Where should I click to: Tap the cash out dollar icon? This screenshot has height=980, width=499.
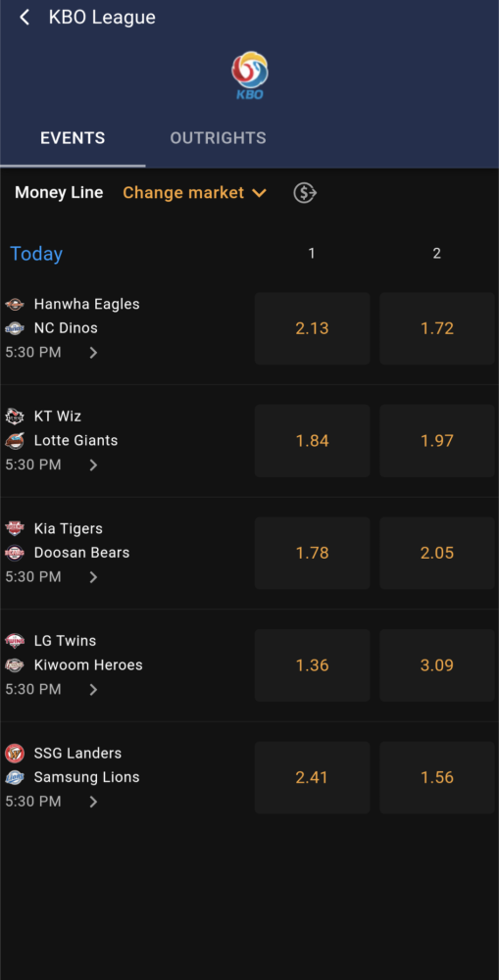pos(305,193)
